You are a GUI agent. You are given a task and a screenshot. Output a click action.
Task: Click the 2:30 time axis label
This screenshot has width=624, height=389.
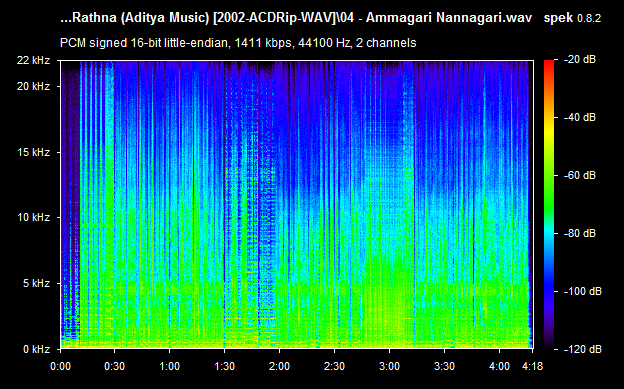(334, 366)
